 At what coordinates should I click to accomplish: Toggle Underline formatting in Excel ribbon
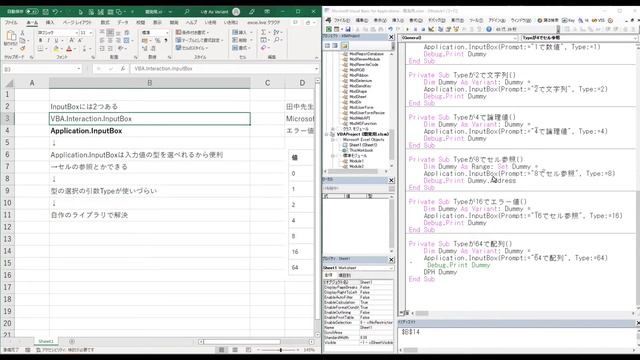coord(56,40)
